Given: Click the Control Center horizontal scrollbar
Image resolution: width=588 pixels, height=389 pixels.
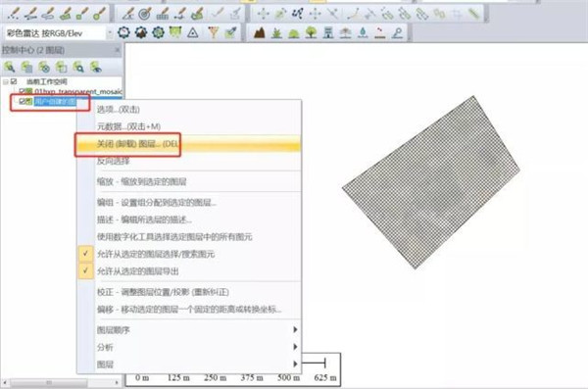Looking at the screenshot, I should click(x=60, y=382).
